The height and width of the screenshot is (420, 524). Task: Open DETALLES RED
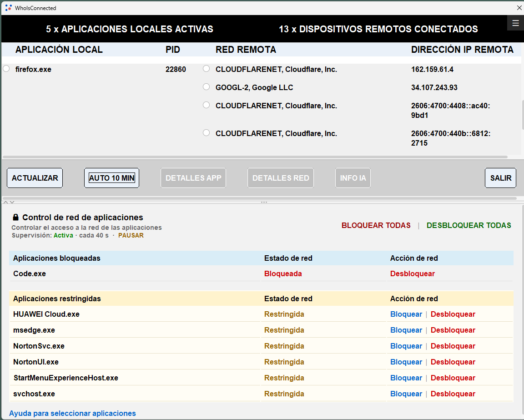[281, 178]
